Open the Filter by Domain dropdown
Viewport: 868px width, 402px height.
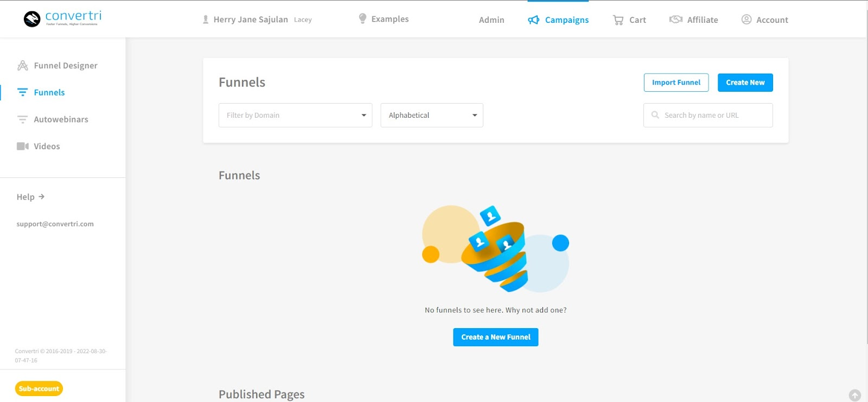[x=295, y=116]
